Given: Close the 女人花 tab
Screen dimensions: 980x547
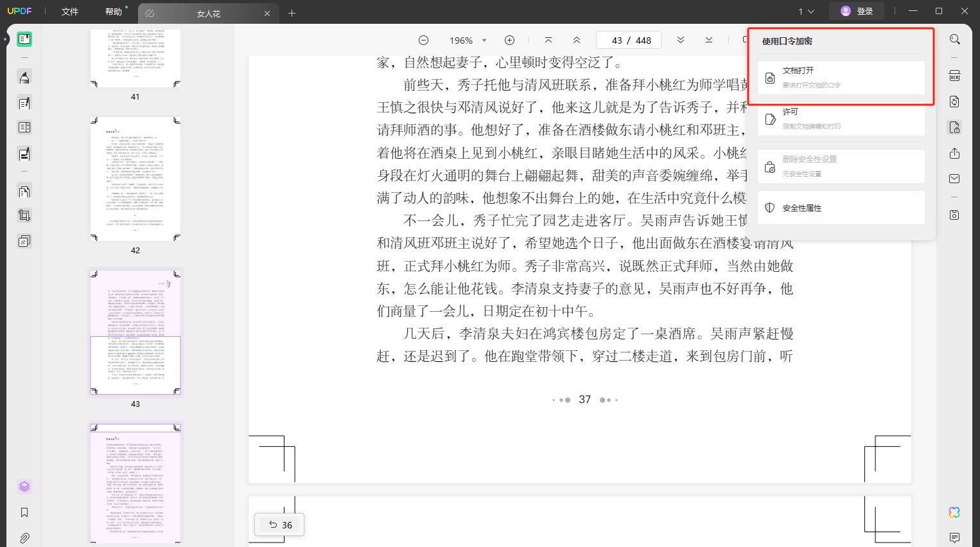Looking at the screenshot, I should (x=267, y=13).
